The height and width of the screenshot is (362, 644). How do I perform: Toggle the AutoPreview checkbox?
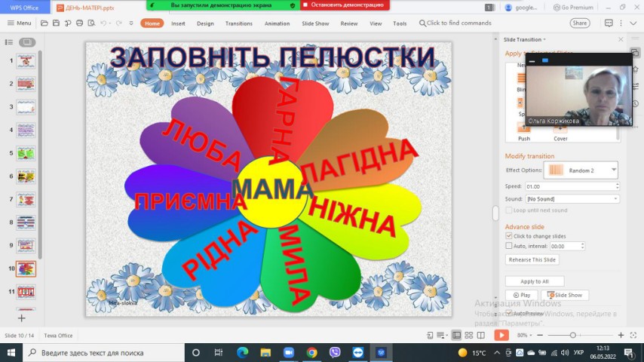[x=509, y=313]
